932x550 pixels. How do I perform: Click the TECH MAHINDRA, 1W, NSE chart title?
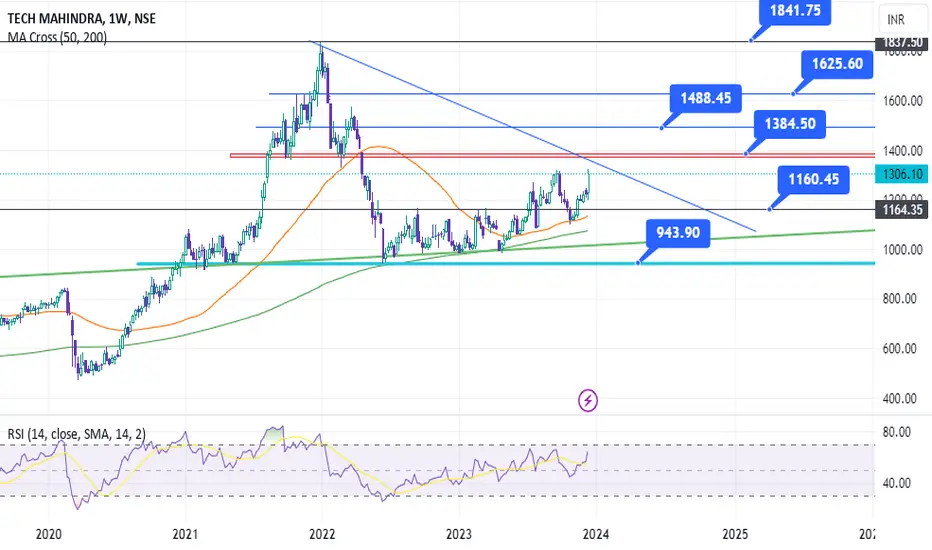(x=81, y=18)
